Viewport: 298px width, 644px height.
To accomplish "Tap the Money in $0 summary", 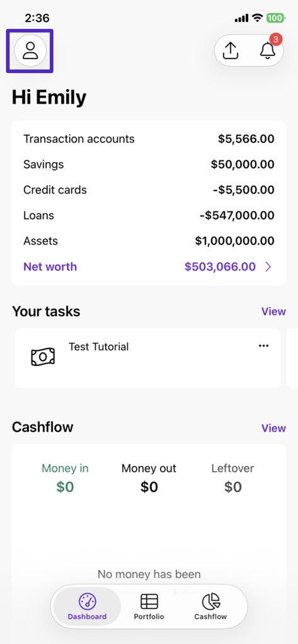I will click(65, 478).
